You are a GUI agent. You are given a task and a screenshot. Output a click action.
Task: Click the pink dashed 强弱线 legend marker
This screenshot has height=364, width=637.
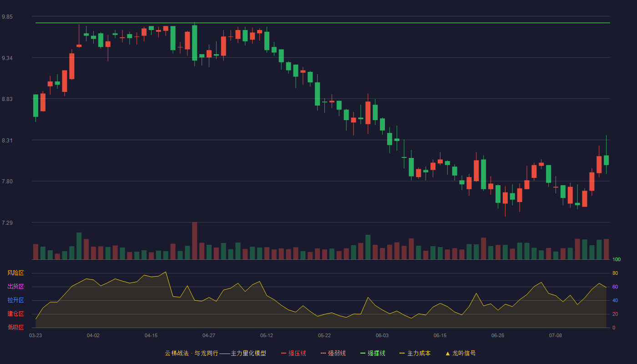click(x=323, y=353)
